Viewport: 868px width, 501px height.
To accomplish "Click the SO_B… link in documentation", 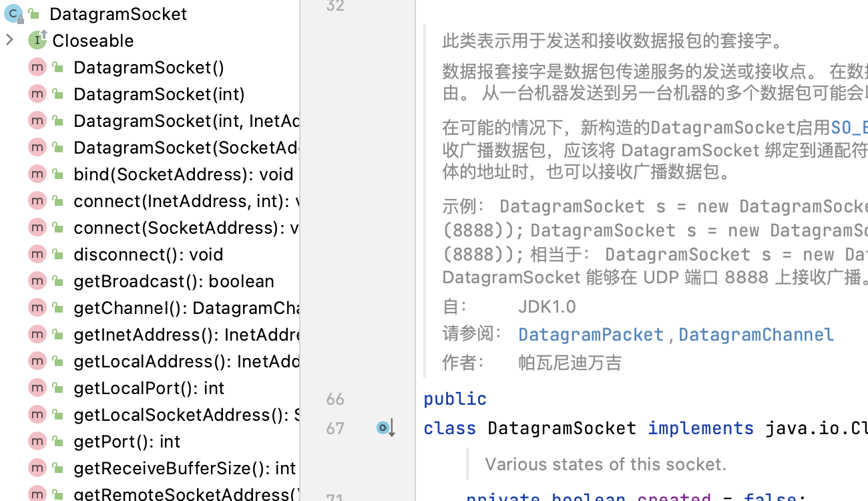I will coord(849,128).
